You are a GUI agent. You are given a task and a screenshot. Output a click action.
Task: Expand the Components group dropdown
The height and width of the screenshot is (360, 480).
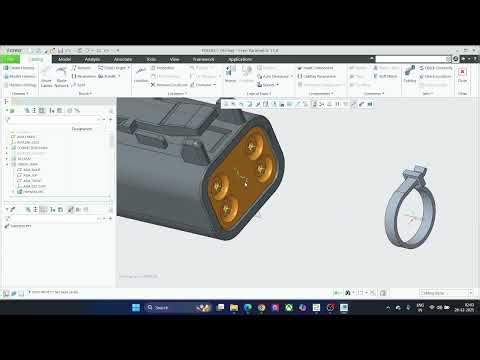tap(321, 94)
